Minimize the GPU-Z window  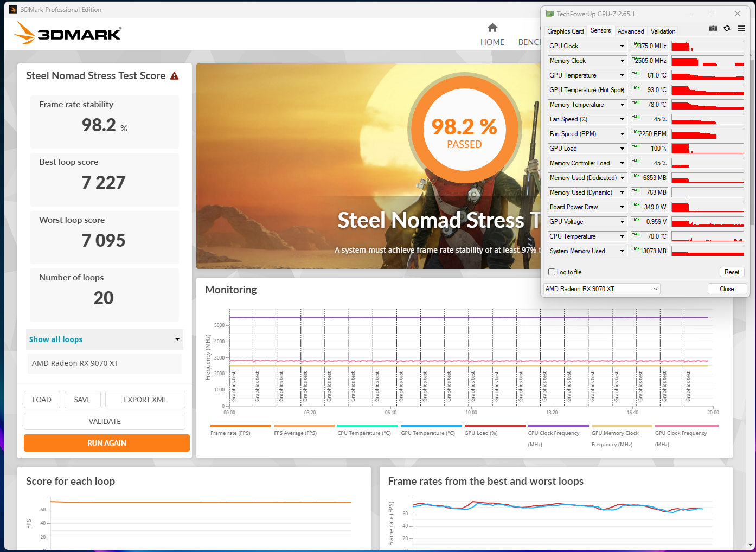[688, 14]
